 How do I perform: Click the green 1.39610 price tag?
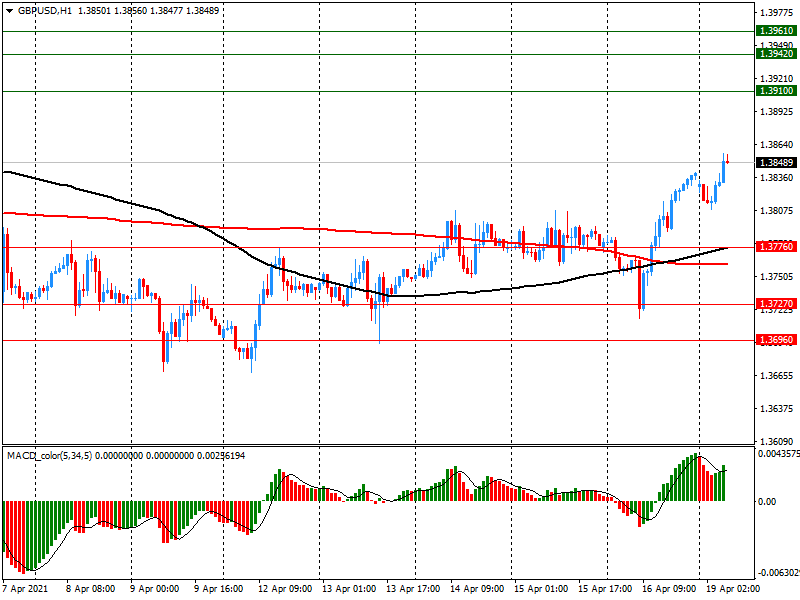(776, 31)
